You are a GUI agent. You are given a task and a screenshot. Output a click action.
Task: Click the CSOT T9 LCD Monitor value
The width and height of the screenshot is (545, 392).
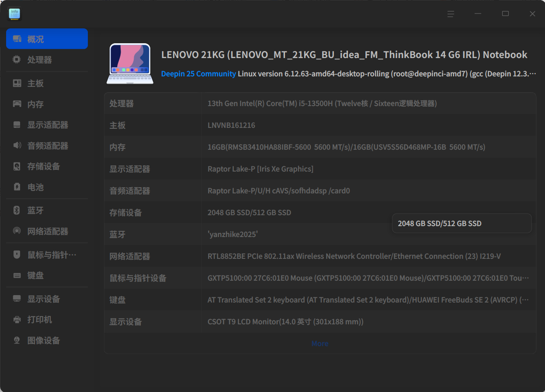pyautogui.click(x=285, y=322)
